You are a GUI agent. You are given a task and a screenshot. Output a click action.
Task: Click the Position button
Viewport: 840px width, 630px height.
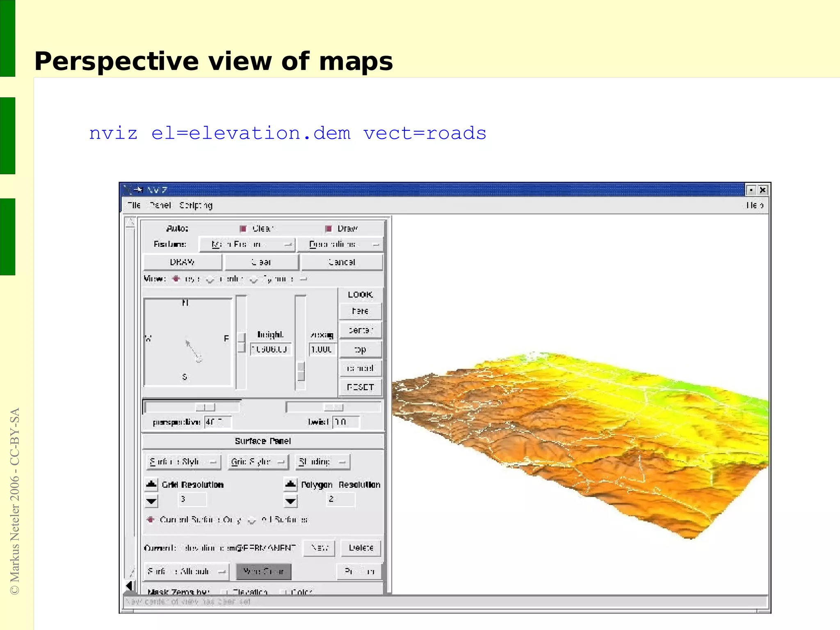pyautogui.click(x=359, y=571)
